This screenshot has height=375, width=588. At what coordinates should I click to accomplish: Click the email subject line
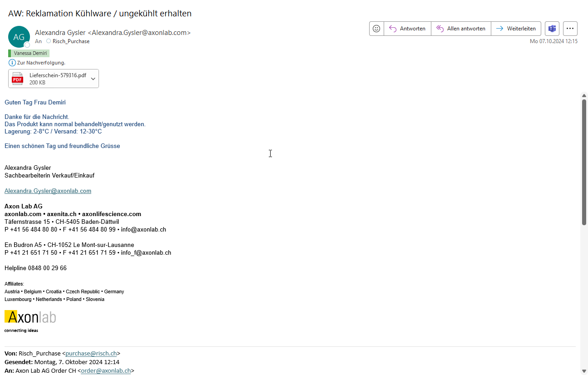[x=100, y=13]
